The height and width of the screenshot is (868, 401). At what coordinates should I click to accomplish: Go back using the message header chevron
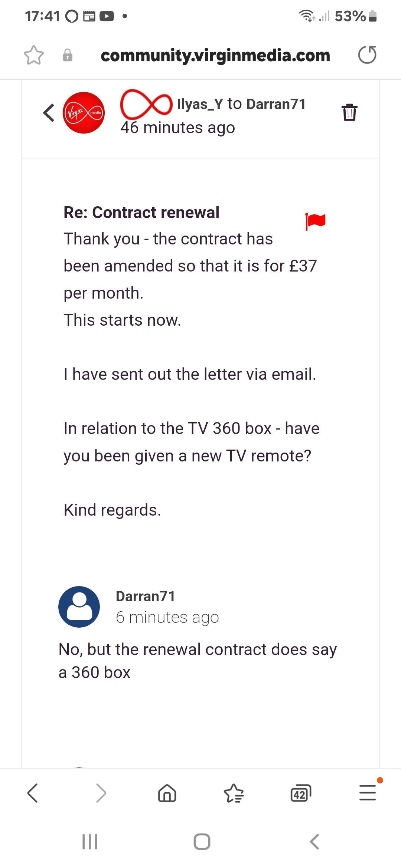pyautogui.click(x=49, y=113)
